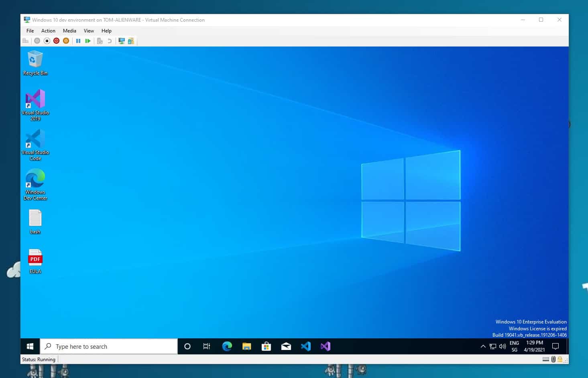Revert the virtual machine to last checkpoint
The height and width of the screenshot is (378, 588).
[x=109, y=40]
